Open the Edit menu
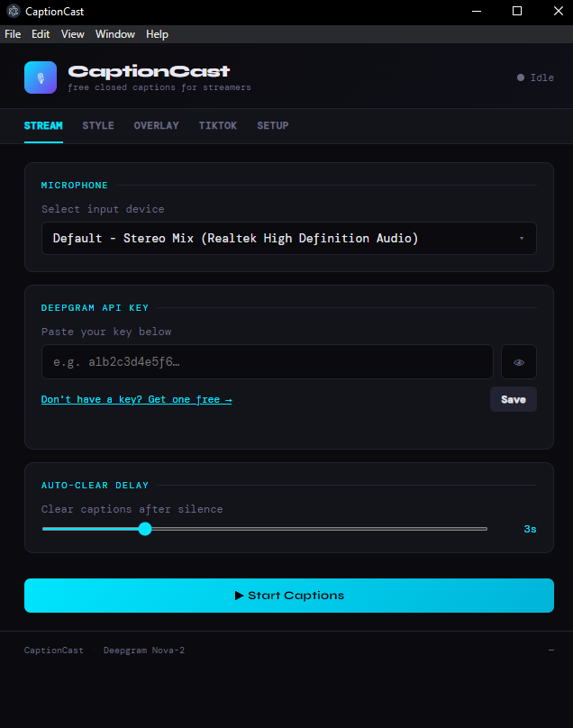 [41, 34]
